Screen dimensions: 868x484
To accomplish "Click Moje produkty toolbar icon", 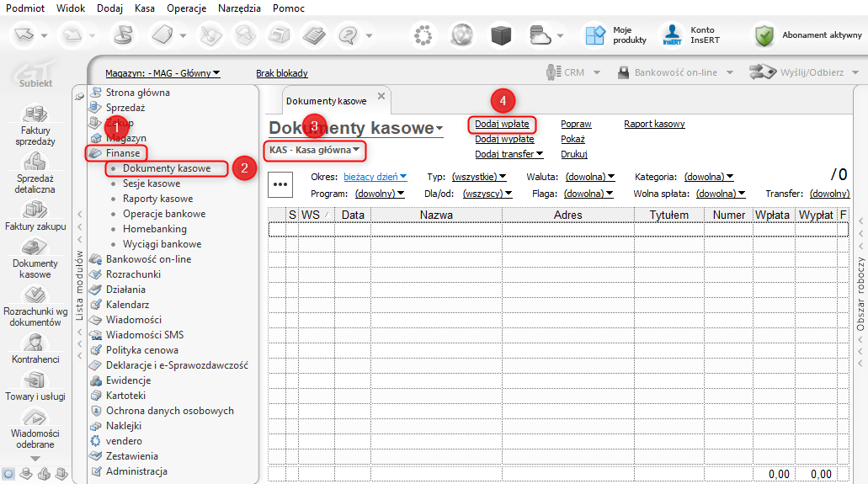I will pos(595,35).
